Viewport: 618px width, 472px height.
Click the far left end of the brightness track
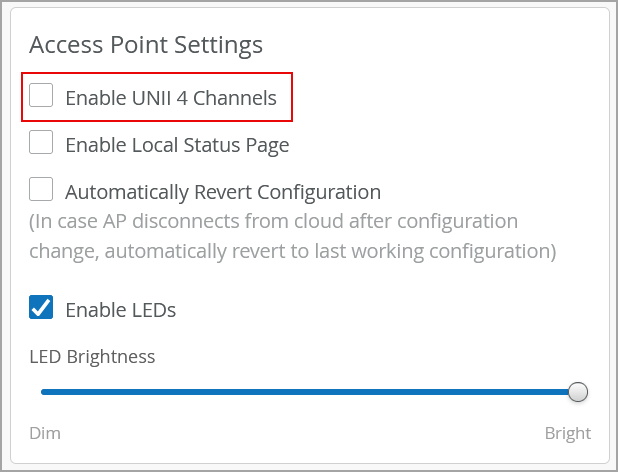point(43,392)
